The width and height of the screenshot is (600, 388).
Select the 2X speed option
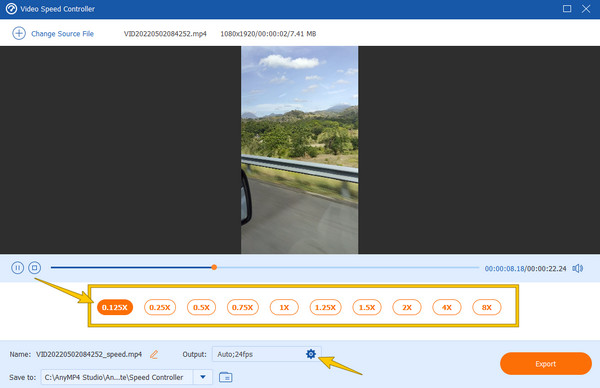click(x=407, y=307)
